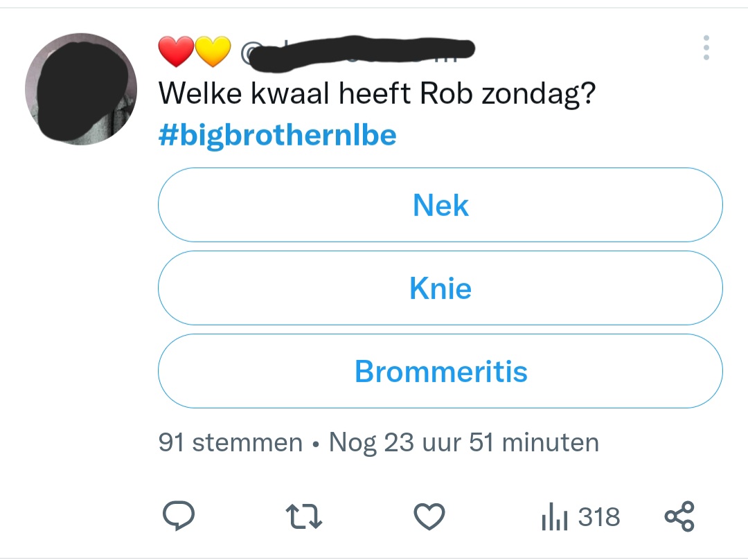Viewport: 748px width, 560px height.
Task: Click 'Nog 23 uur 51 minuten' remaining time
Action: [x=463, y=443]
